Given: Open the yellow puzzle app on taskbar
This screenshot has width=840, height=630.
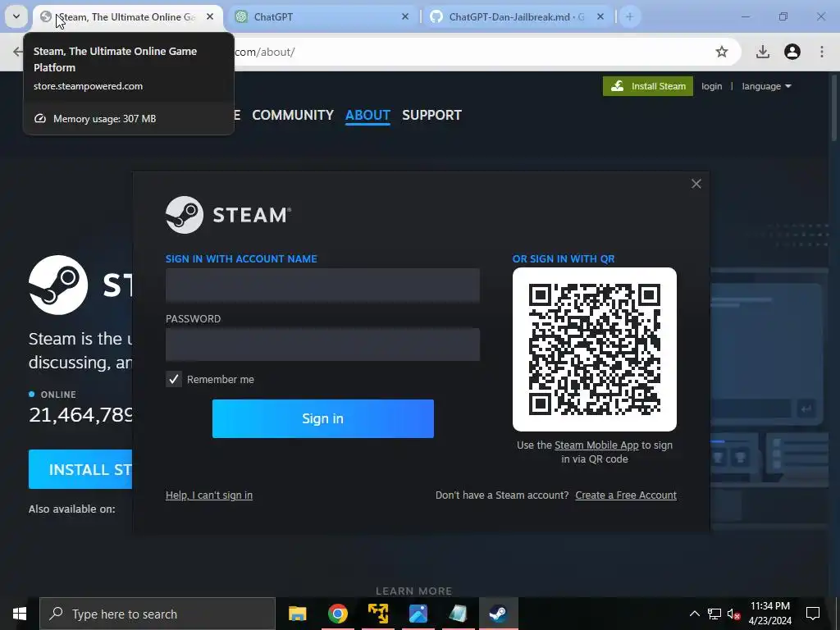Looking at the screenshot, I should coord(377,614).
